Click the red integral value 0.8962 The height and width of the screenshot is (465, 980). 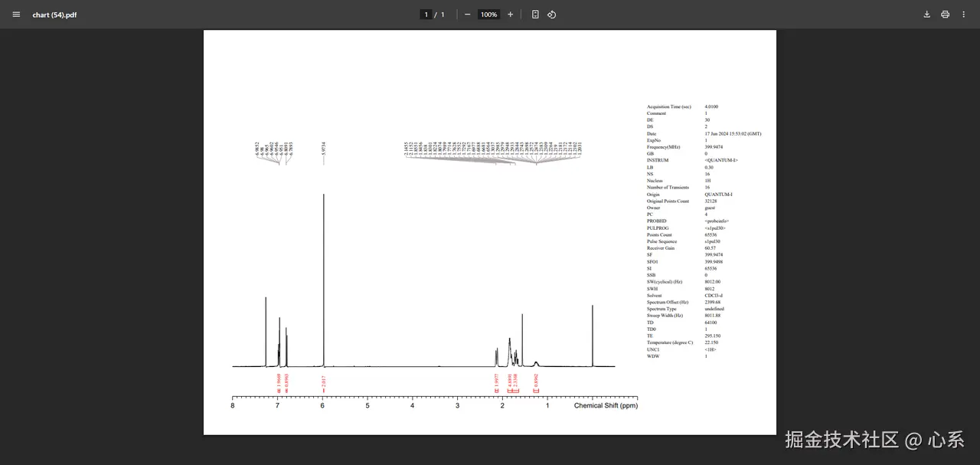point(537,381)
